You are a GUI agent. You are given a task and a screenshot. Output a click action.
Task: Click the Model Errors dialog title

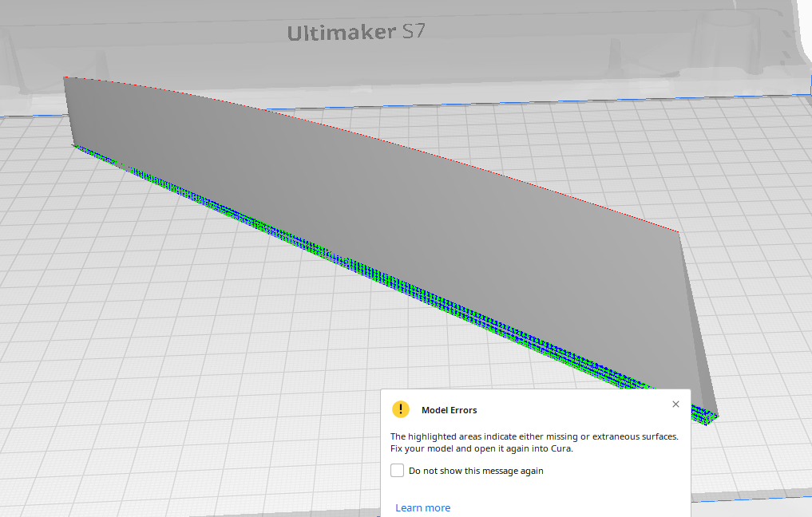point(450,409)
